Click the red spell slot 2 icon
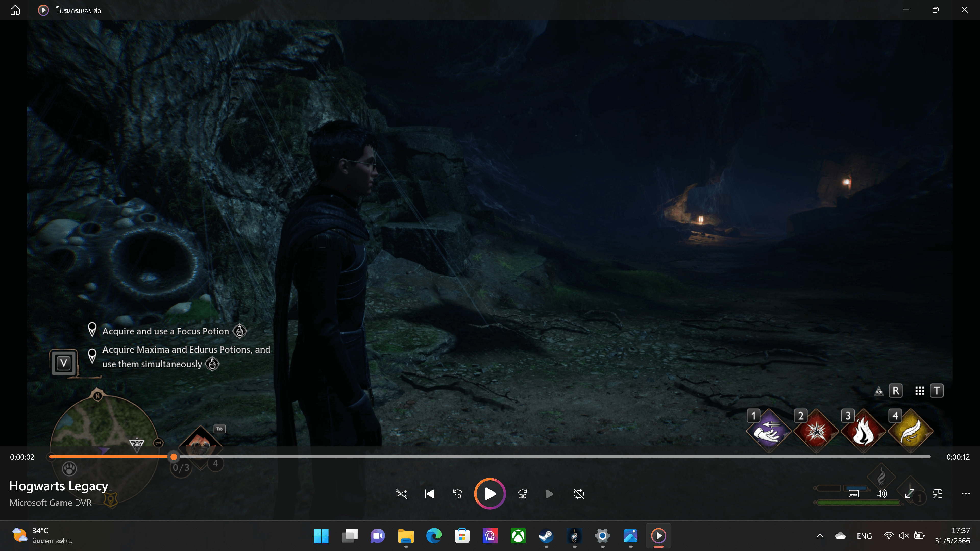Image resolution: width=980 pixels, height=551 pixels. 816,431
